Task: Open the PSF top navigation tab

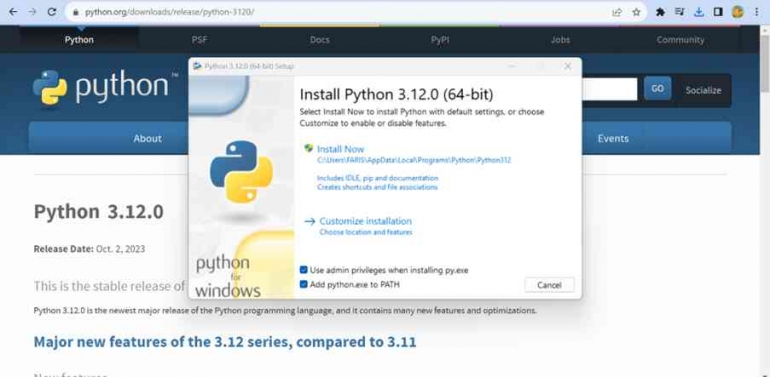Action: [x=199, y=40]
